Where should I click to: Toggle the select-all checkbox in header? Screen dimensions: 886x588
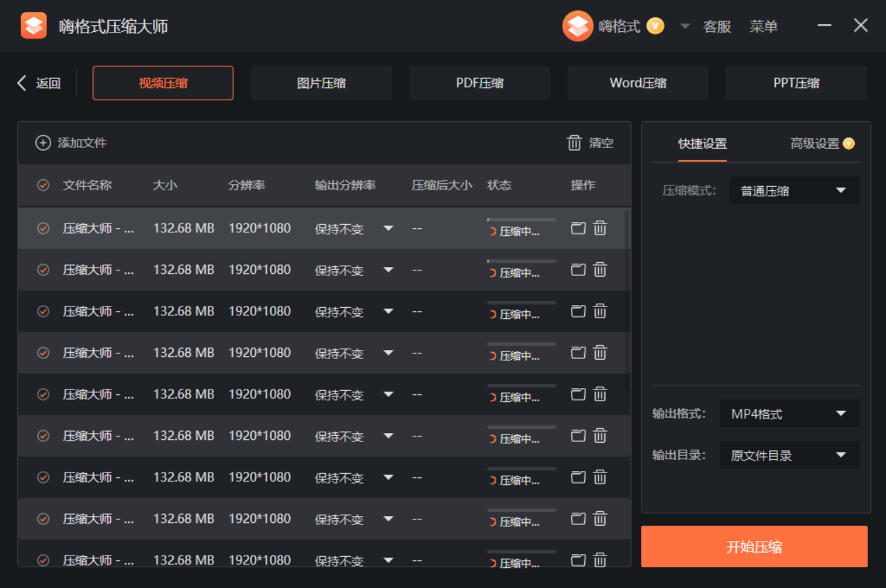coord(43,185)
